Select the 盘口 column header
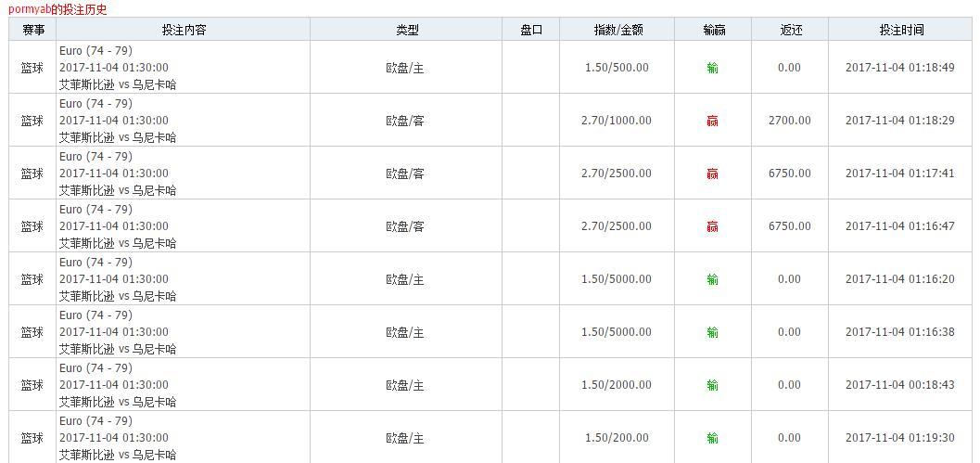The width and height of the screenshot is (980, 463). (x=531, y=30)
